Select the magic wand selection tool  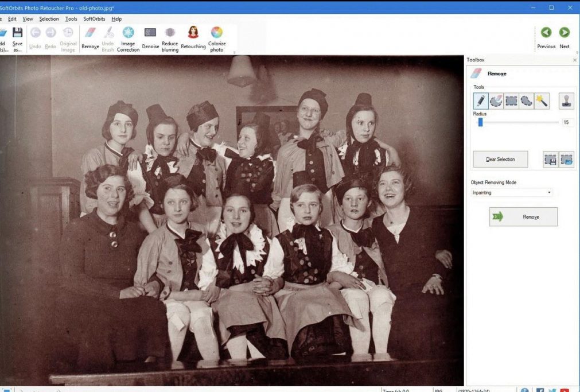pyautogui.click(x=542, y=102)
